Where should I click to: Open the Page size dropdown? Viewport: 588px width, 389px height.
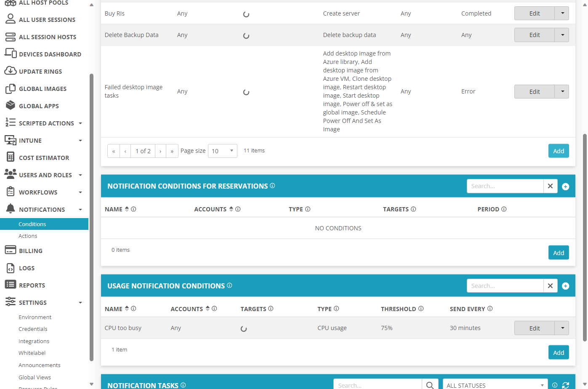223,151
